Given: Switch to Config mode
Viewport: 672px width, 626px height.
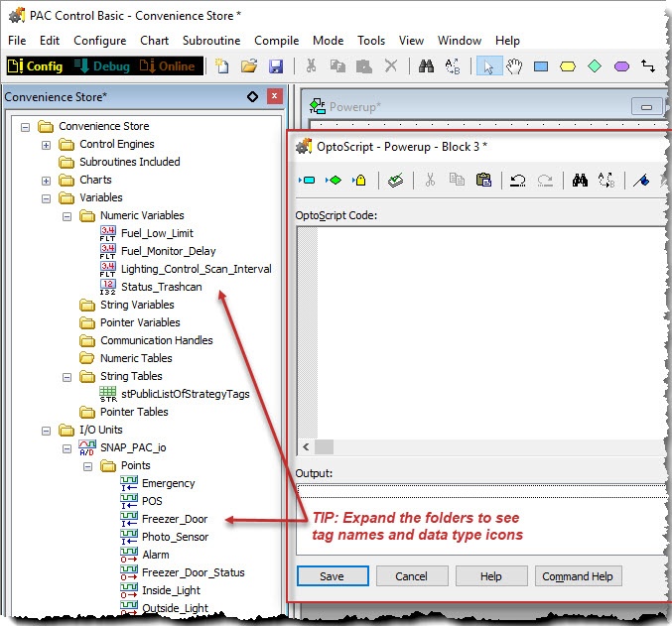Looking at the screenshot, I should [x=36, y=66].
